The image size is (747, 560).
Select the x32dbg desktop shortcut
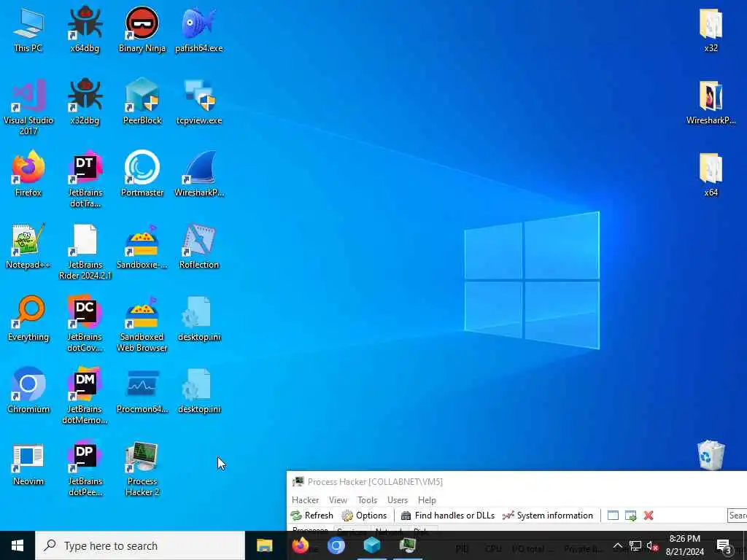tap(85, 102)
